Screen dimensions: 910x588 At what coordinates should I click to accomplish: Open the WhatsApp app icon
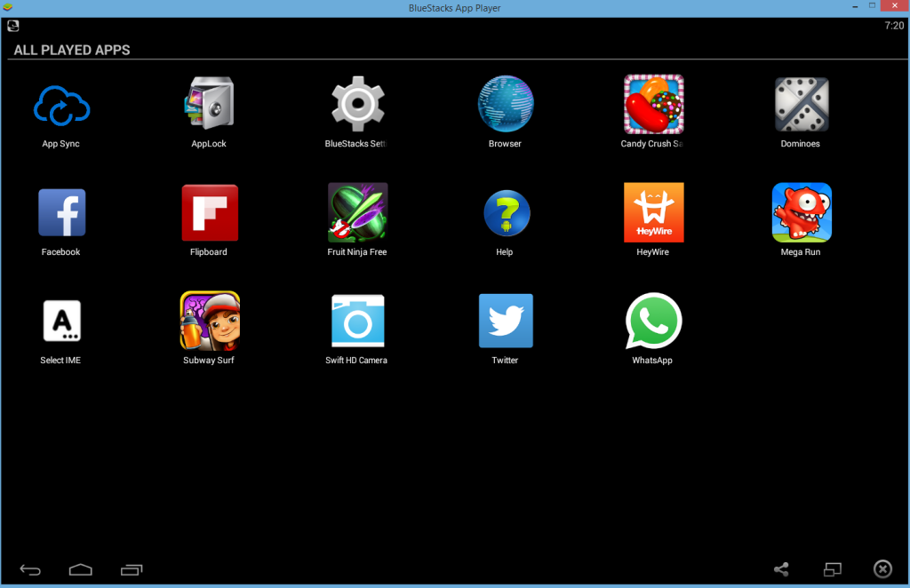[x=653, y=321]
